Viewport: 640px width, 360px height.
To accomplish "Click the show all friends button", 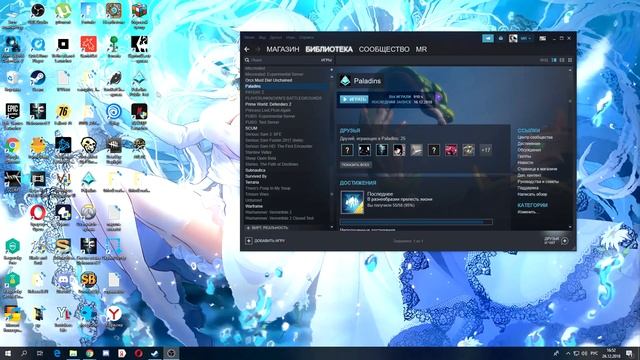I will tap(356, 164).
